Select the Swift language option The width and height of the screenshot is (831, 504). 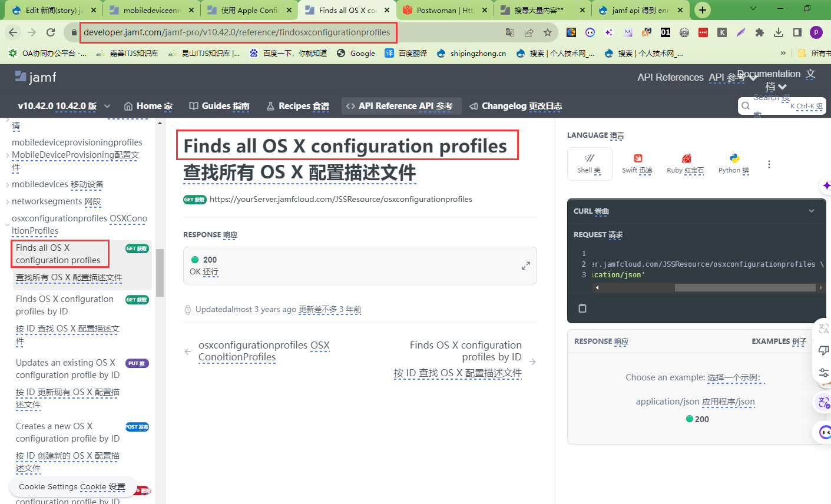(637, 163)
